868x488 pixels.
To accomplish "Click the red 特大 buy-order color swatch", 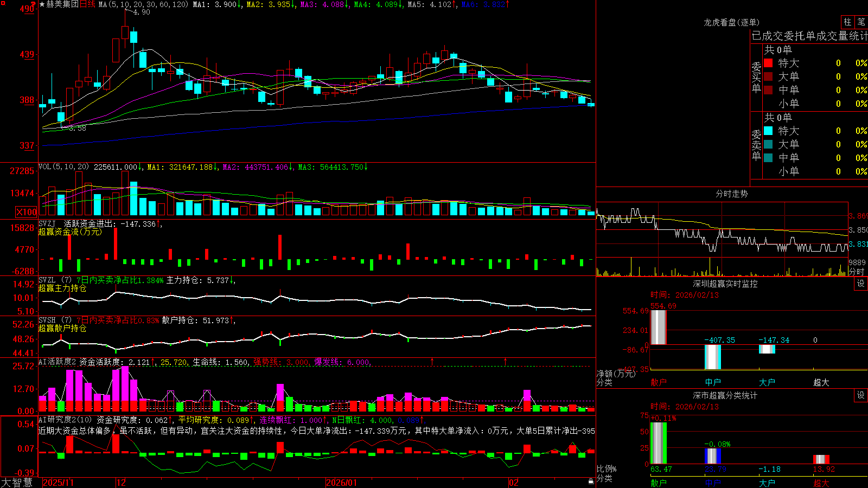I will click(x=768, y=63).
